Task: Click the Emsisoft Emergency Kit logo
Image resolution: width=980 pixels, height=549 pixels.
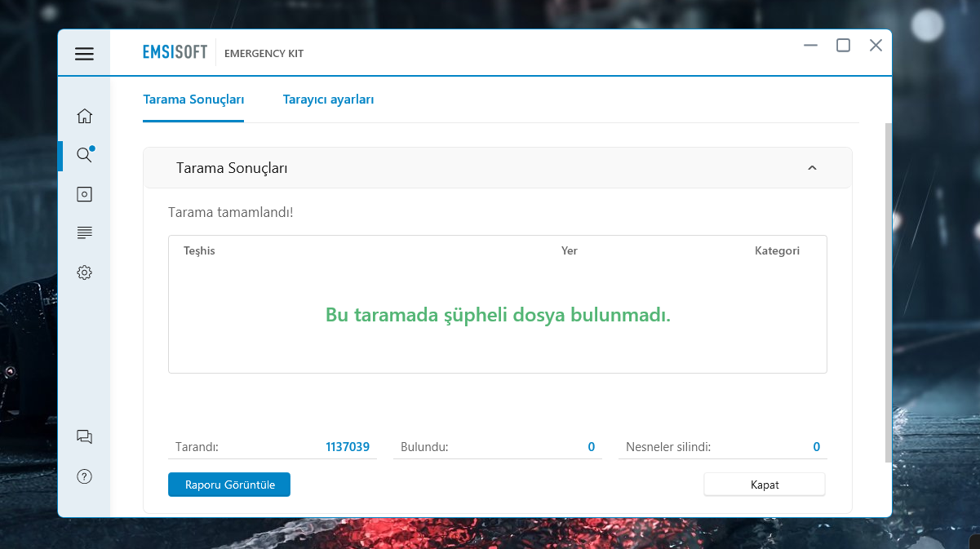Action: (223, 53)
